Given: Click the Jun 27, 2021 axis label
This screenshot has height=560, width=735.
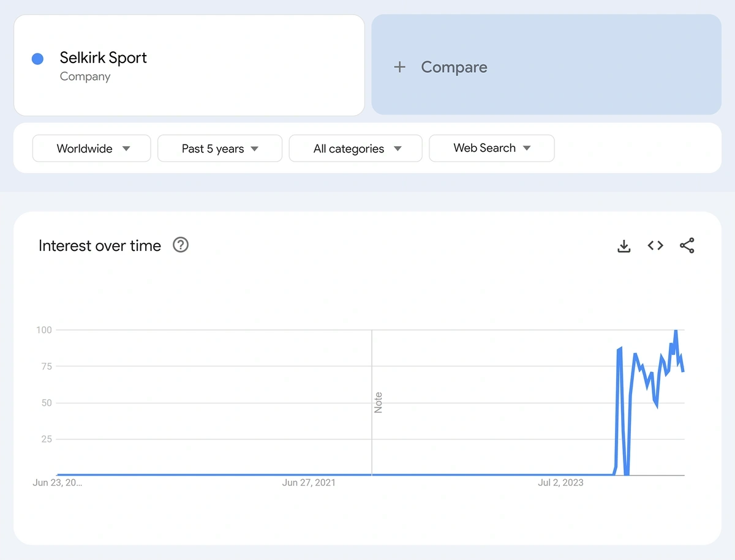Looking at the screenshot, I should click(309, 482).
